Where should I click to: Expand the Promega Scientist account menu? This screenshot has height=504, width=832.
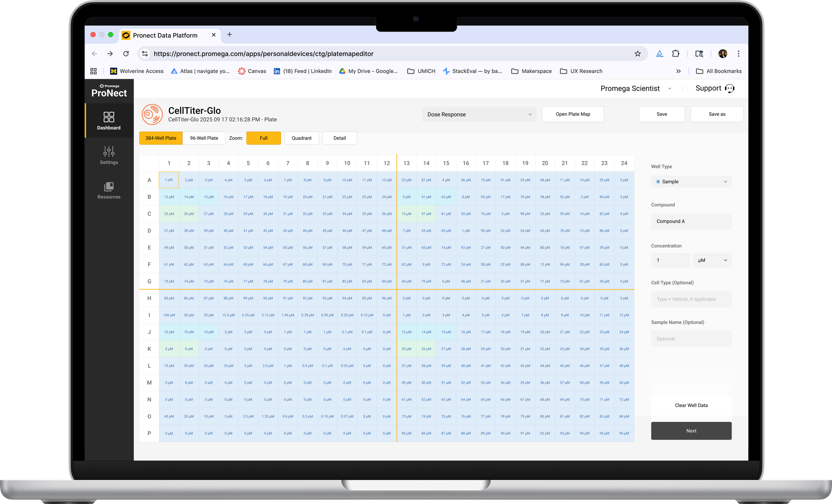tap(636, 88)
